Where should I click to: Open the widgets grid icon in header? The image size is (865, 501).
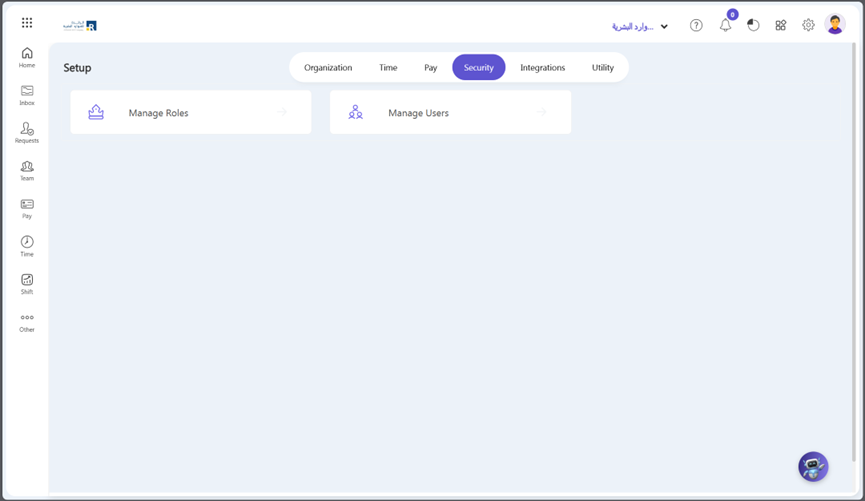click(781, 26)
